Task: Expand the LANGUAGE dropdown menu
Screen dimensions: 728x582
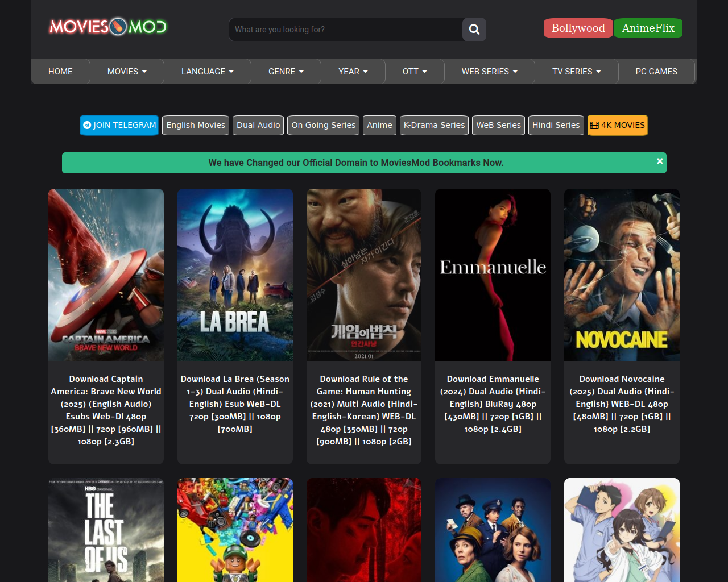Action: click(x=208, y=72)
